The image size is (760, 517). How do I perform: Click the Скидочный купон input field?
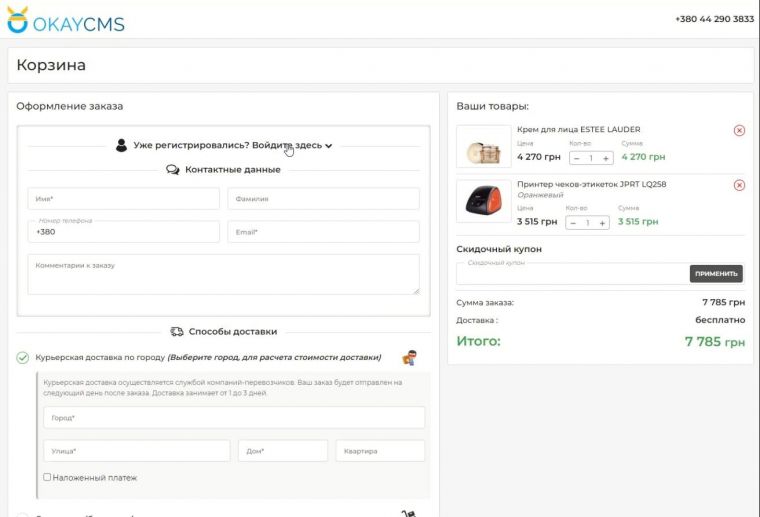coord(572,274)
